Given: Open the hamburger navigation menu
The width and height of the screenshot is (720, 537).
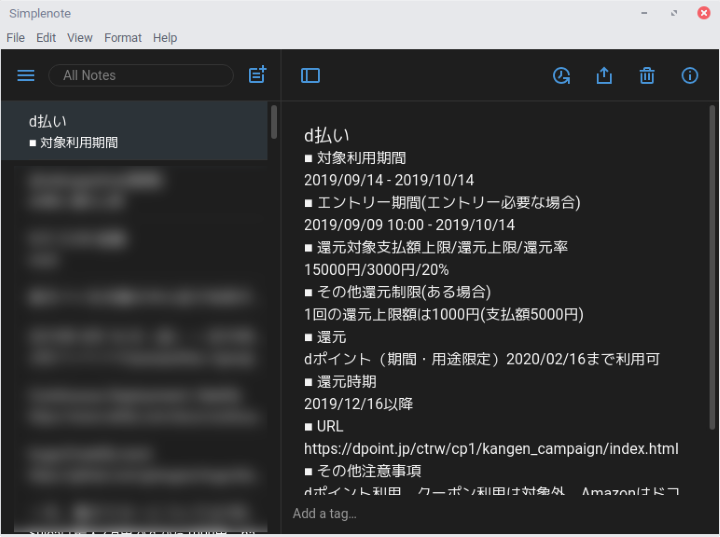Looking at the screenshot, I should pyautogui.click(x=26, y=76).
